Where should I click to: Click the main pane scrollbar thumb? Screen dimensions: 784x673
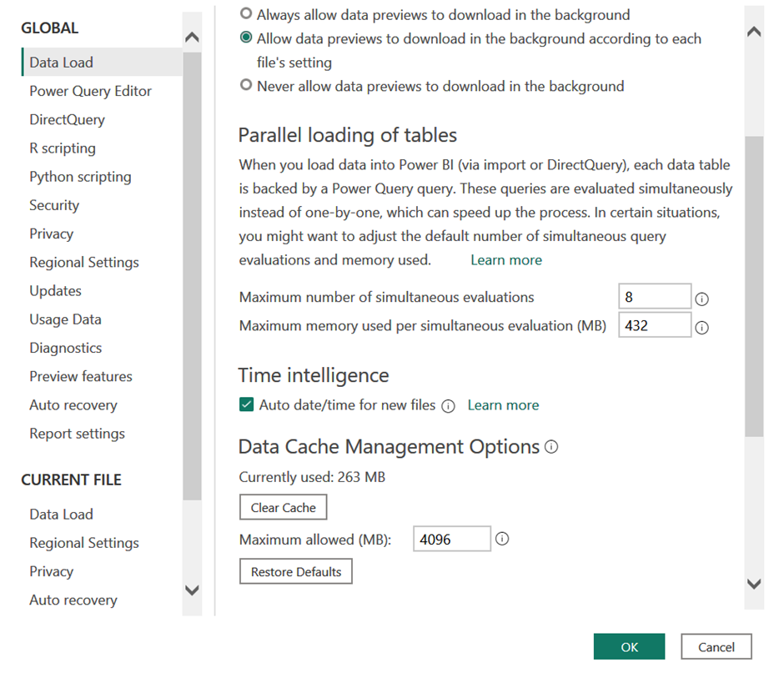pos(754,287)
